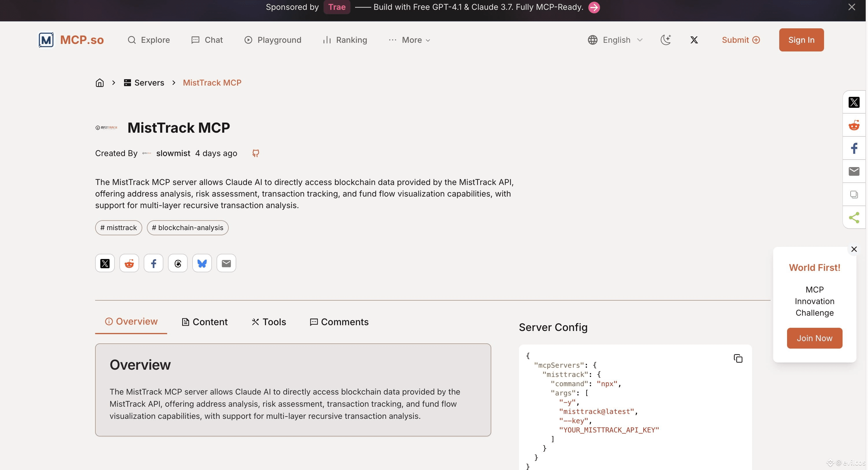View the Ranking page
868x470 pixels.
coord(345,40)
